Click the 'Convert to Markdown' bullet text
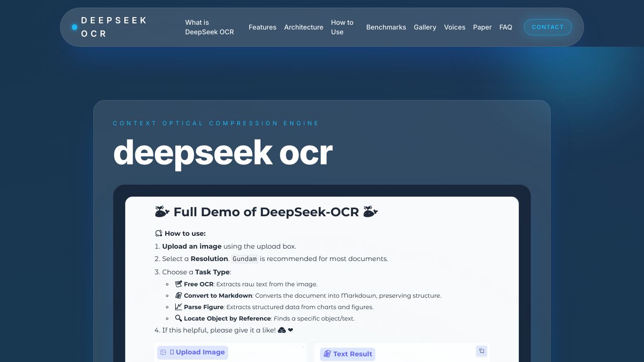This screenshot has height=362, width=644. point(312,295)
